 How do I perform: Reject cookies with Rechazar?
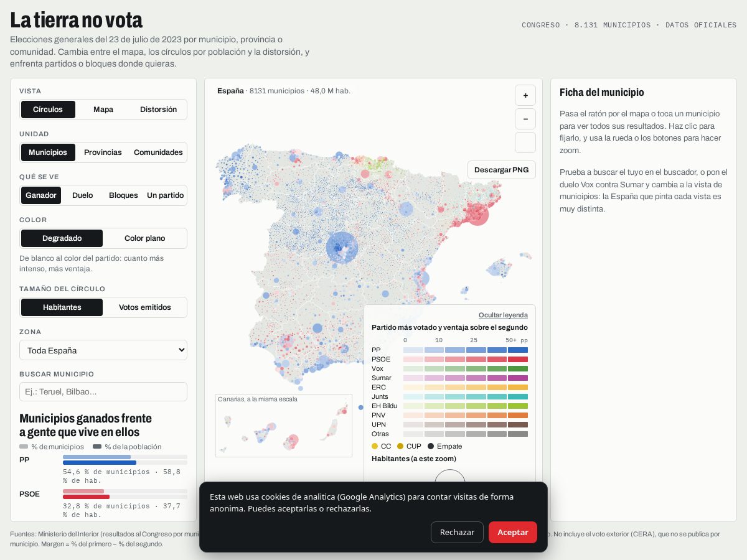click(x=457, y=532)
